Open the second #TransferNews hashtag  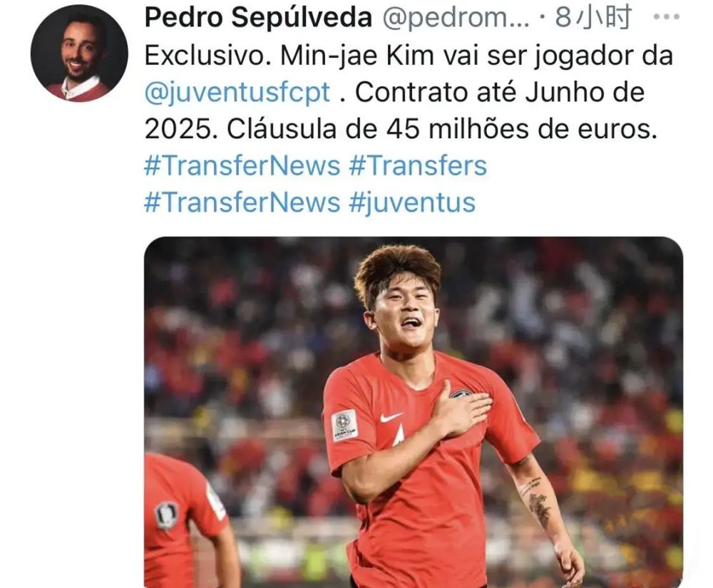click(x=242, y=202)
